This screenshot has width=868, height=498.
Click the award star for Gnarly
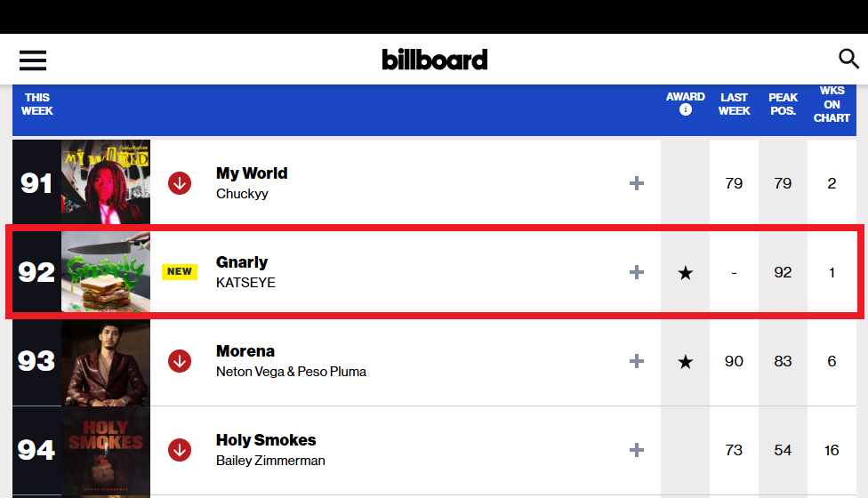(686, 272)
